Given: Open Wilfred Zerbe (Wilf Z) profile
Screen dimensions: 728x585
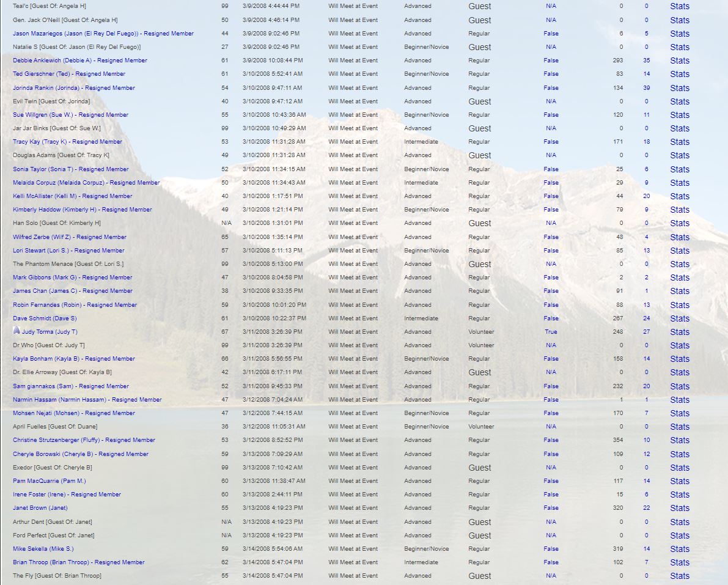Looking at the screenshot, I should pos(70,237).
